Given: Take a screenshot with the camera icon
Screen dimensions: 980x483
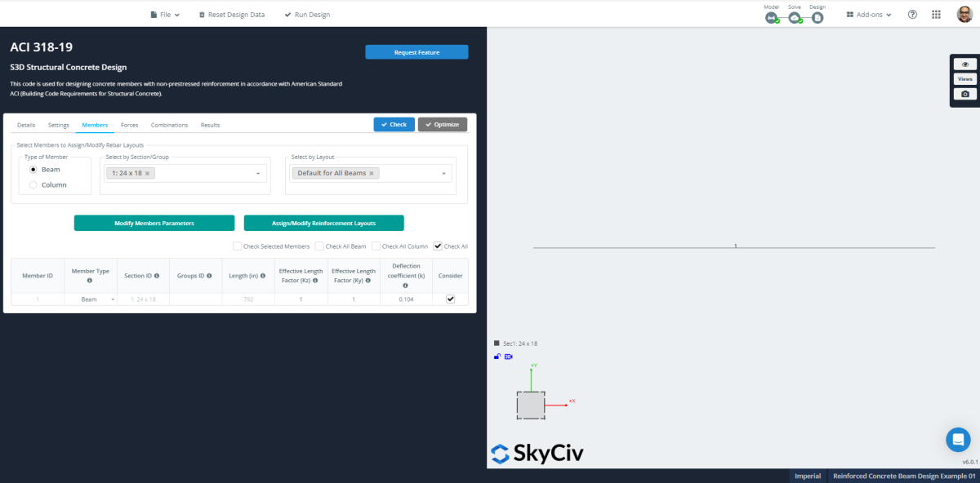Looking at the screenshot, I should [964, 93].
